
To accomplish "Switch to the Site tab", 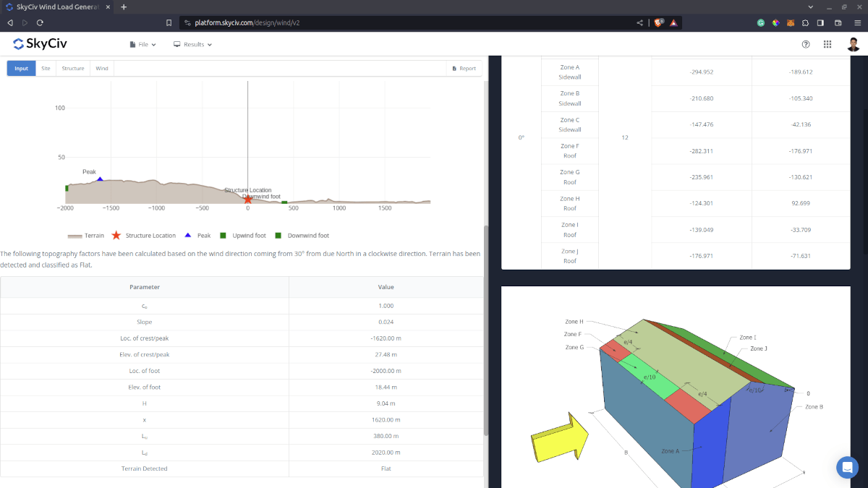I will pos(46,68).
